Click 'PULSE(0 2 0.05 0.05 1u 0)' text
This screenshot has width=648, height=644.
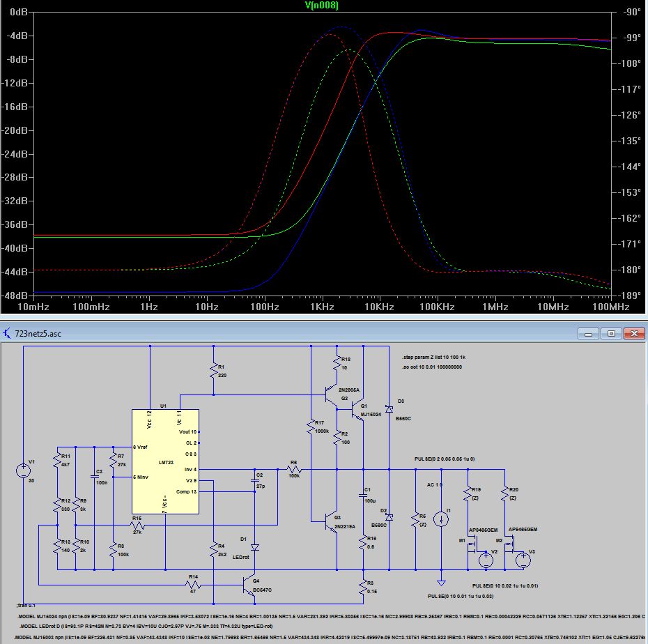(445, 459)
